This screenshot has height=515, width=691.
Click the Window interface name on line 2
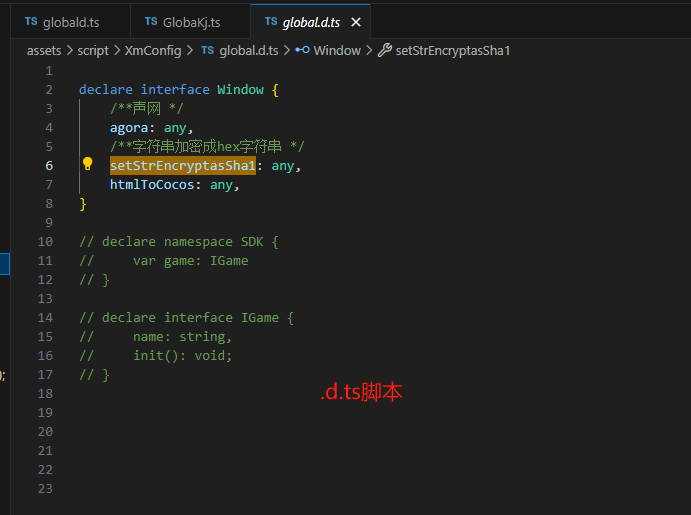(240, 89)
